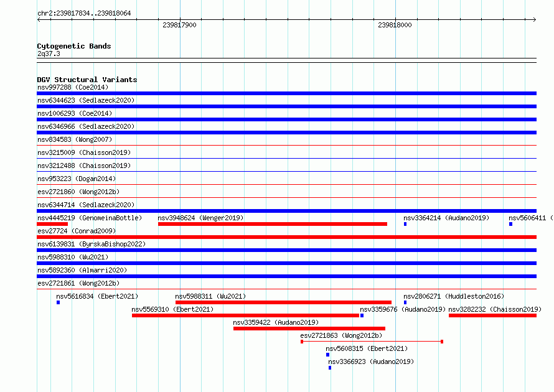Select nsv3359676 (Audano2019) label
The height and width of the screenshot is (392, 554).
coord(403,309)
